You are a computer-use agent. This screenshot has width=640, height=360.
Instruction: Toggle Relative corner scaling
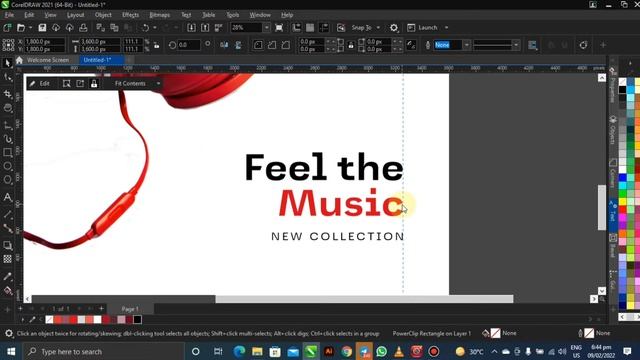411,45
